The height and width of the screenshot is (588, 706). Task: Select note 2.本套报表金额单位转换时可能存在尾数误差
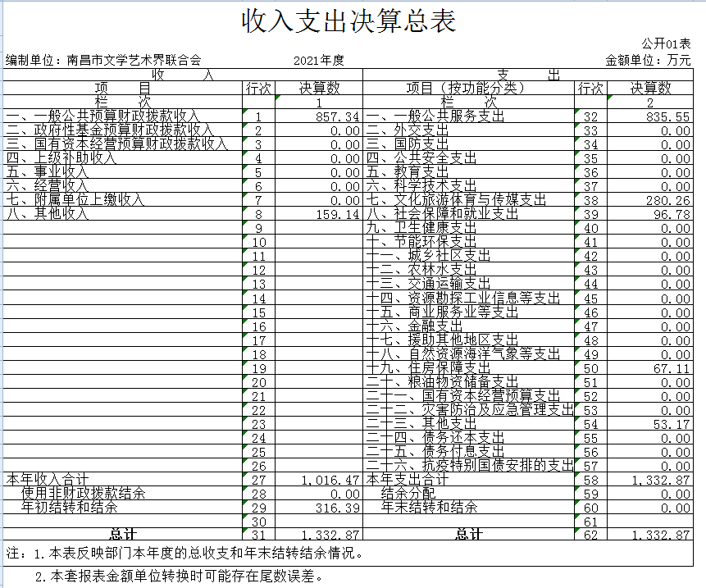pos(179,577)
